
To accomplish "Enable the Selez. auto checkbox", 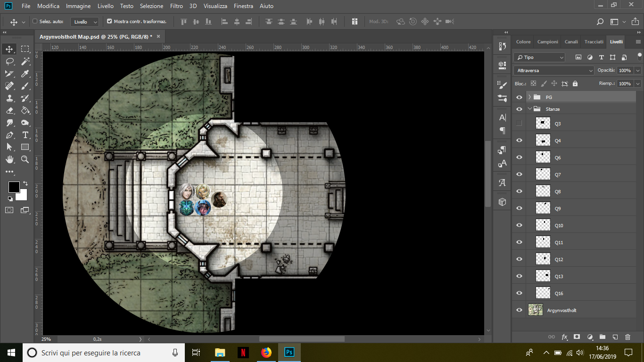I will click(x=35, y=21).
